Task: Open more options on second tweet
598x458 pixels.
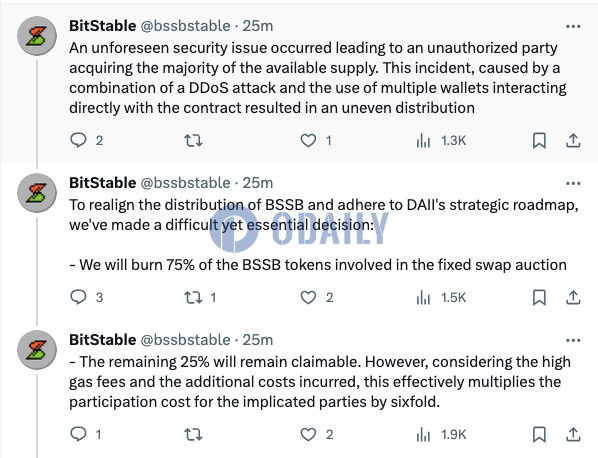Action: pos(573,183)
